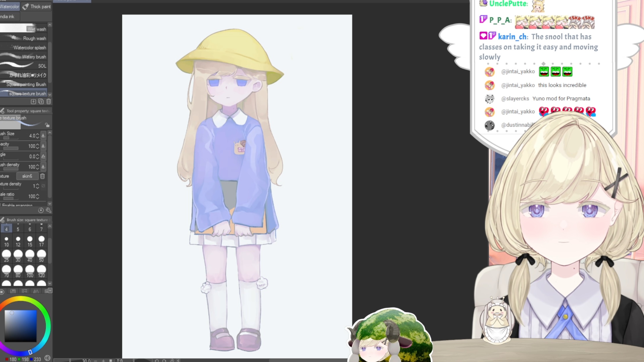644x362 pixels.
Task: Switch to the Thick paint tab
Action: 37,6
